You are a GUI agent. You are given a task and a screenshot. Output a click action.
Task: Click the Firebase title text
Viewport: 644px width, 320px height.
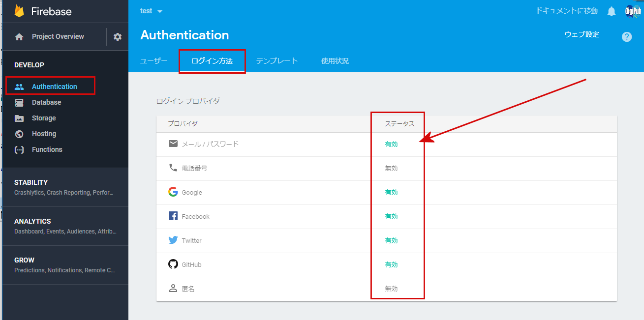52,11
